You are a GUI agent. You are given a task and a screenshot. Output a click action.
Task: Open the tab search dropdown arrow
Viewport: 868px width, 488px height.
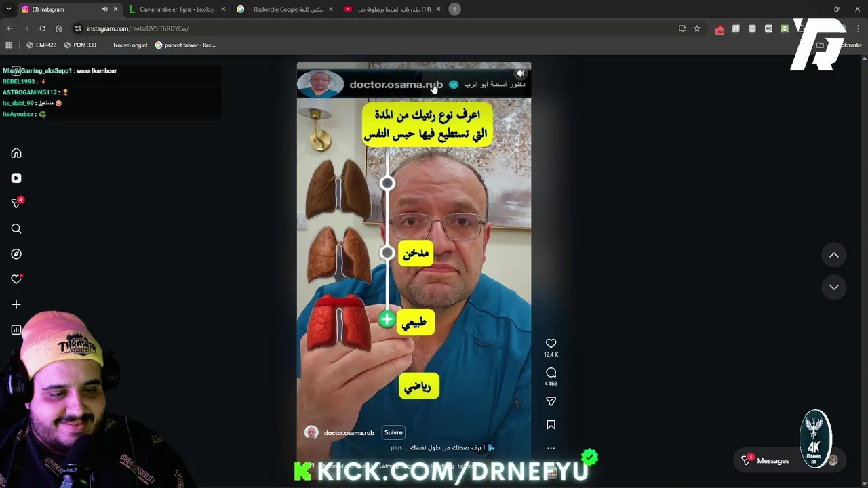tap(9, 9)
